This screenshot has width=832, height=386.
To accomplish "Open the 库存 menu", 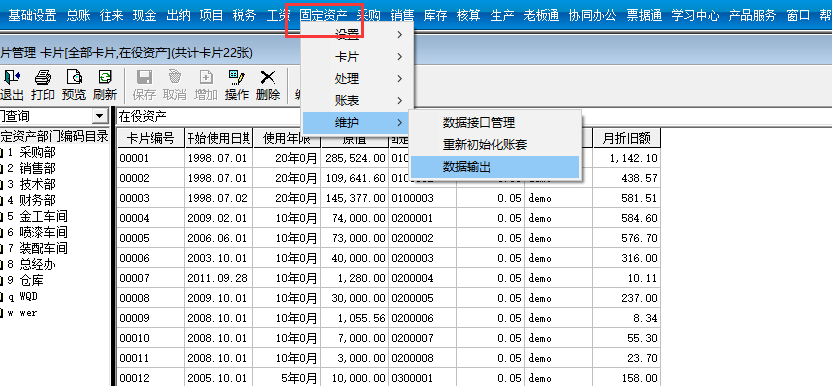I will 435,15.
